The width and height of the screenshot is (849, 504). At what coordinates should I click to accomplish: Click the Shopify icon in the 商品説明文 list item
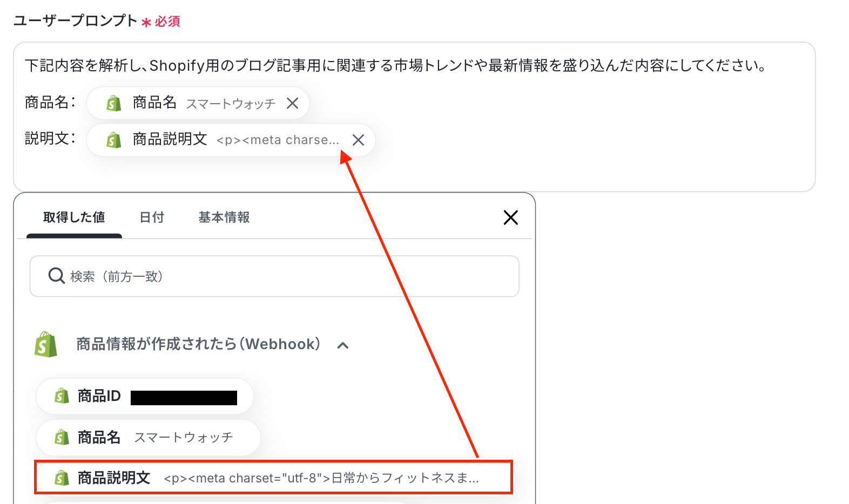(x=62, y=478)
